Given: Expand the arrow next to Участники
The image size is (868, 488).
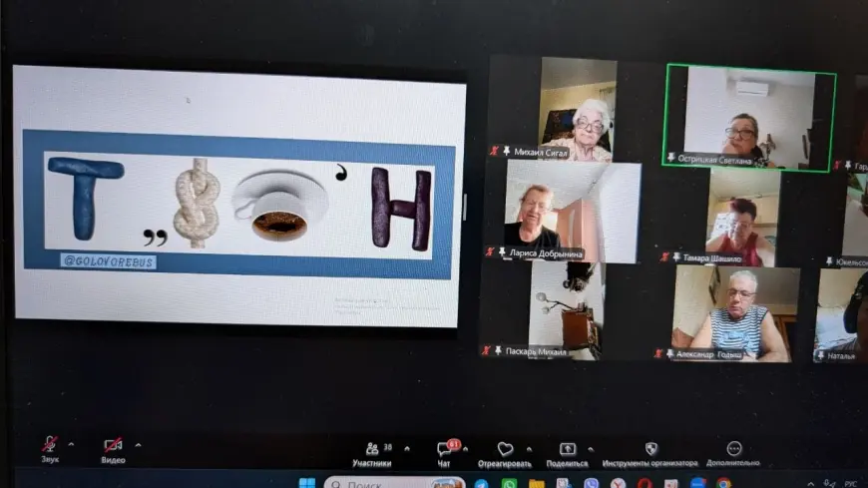Looking at the screenshot, I should click(x=407, y=449).
